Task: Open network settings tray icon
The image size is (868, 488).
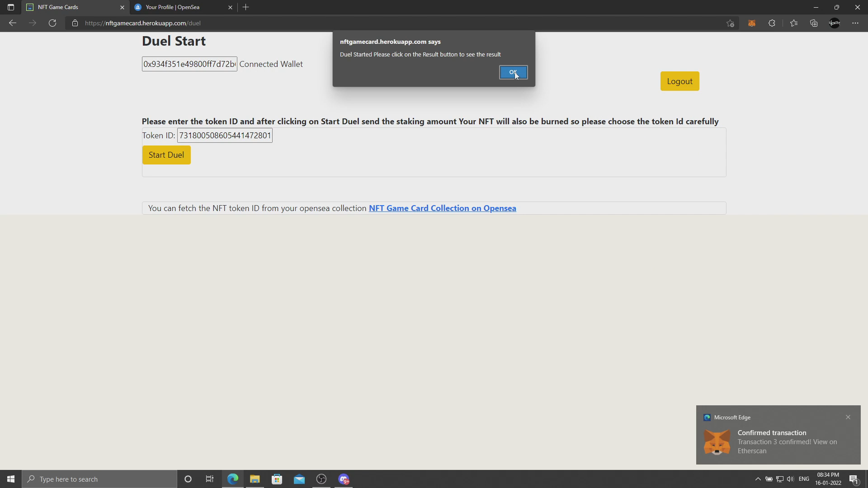Action: (780, 479)
